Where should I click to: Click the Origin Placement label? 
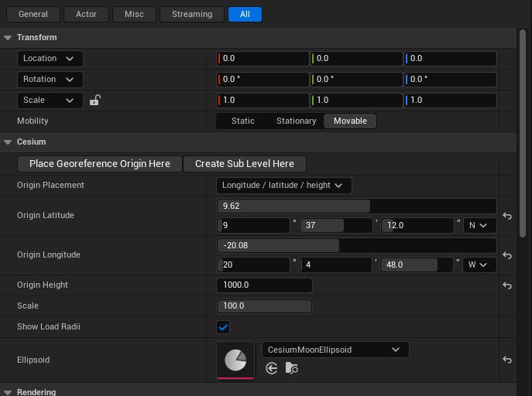click(50, 186)
